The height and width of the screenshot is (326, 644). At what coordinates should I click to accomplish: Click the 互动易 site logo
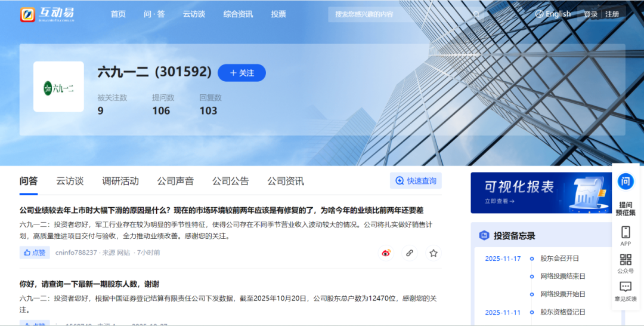(x=47, y=14)
